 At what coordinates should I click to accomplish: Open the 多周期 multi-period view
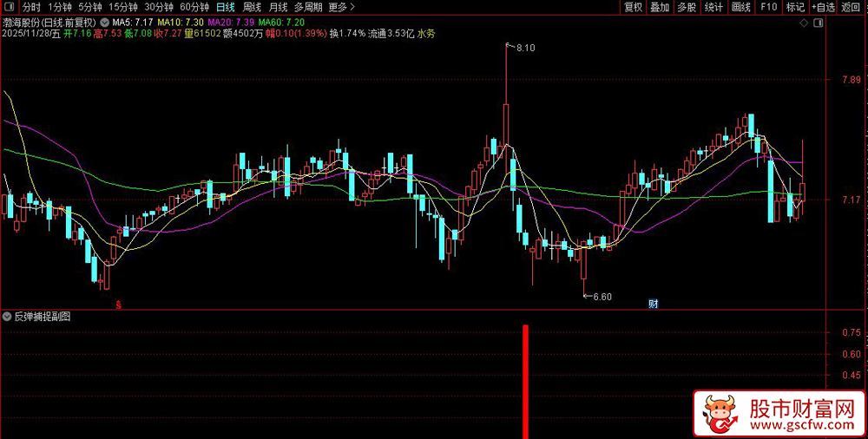[x=308, y=7]
